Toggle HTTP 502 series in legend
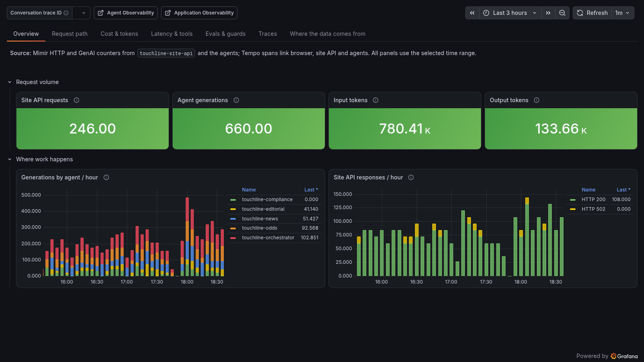 (x=593, y=209)
